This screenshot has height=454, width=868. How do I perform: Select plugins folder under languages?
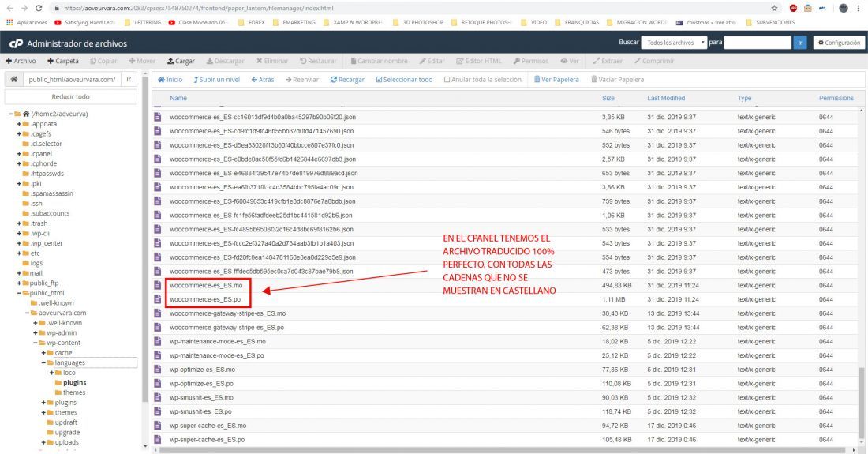[74, 383]
